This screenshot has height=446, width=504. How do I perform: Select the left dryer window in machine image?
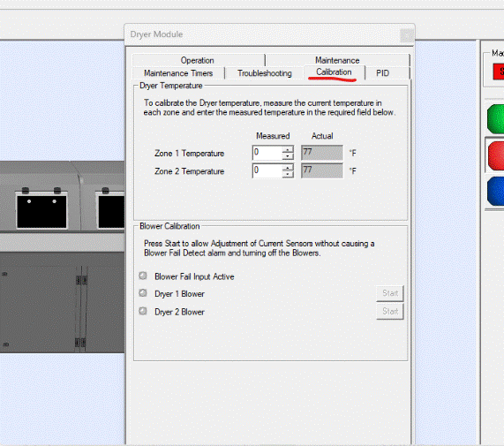pyautogui.click(x=41, y=212)
